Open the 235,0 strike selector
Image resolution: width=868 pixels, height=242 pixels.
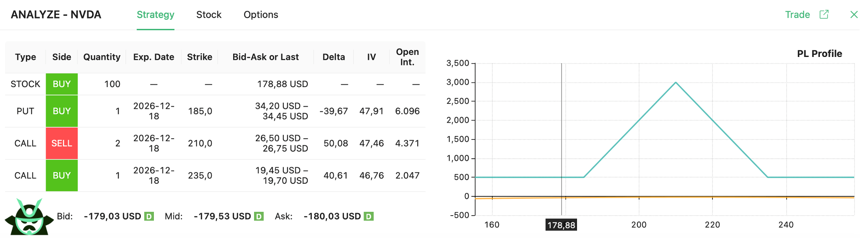[x=200, y=175]
